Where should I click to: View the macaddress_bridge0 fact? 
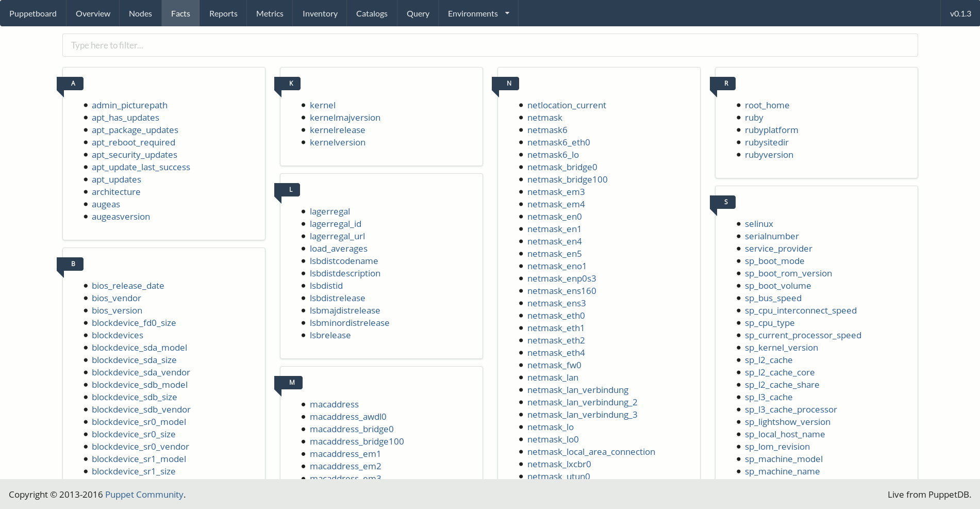point(351,429)
